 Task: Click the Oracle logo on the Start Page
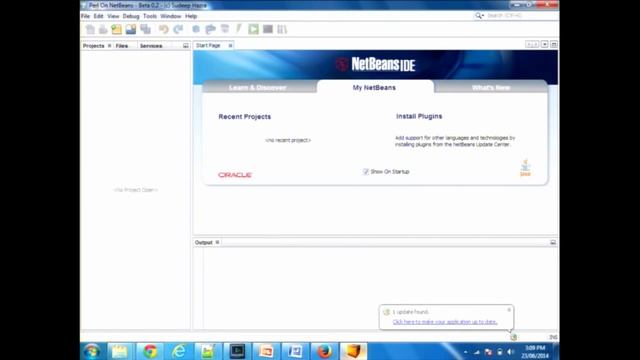click(235, 175)
